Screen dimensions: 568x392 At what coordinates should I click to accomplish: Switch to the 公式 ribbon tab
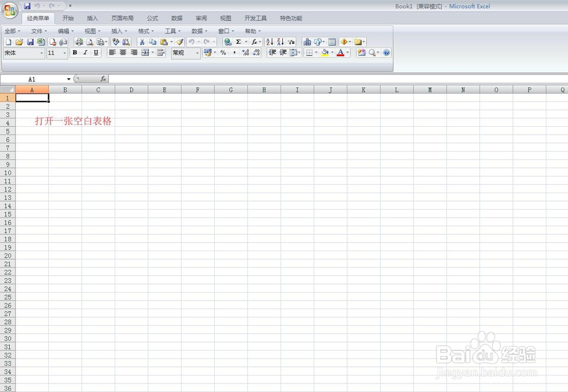(x=152, y=18)
